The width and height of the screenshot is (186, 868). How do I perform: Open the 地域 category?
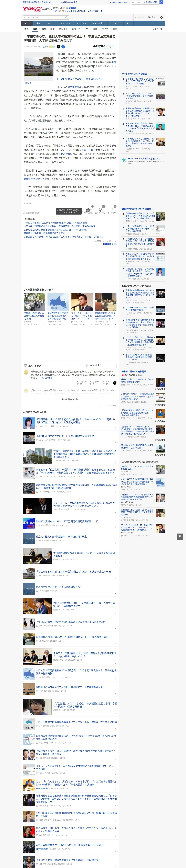(114, 29)
